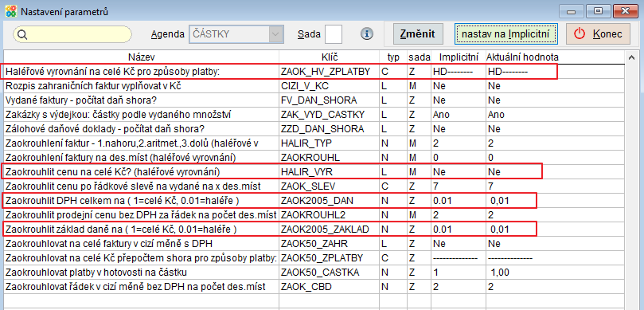The width and height of the screenshot is (644, 310).
Task: Click key cell ZAOKROUHL
Action: coord(330,158)
